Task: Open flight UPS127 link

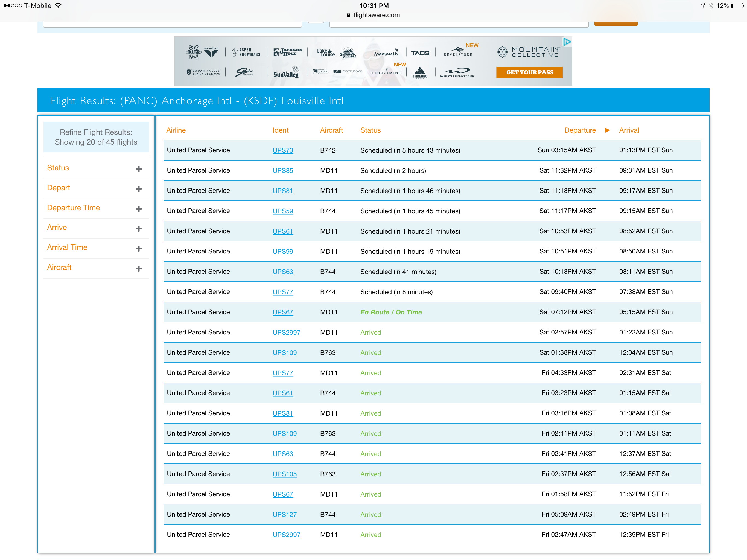Action: (285, 515)
